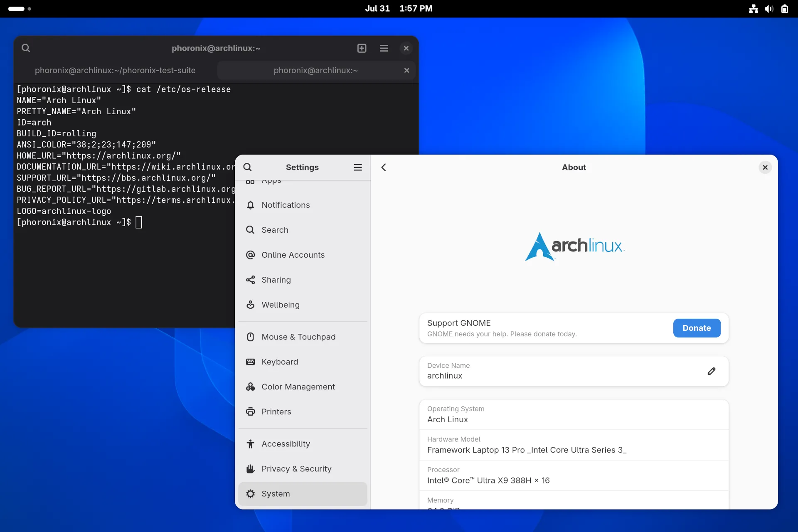Open the terminal hamburger menu
Image resolution: width=798 pixels, height=532 pixels.
[384, 48]
